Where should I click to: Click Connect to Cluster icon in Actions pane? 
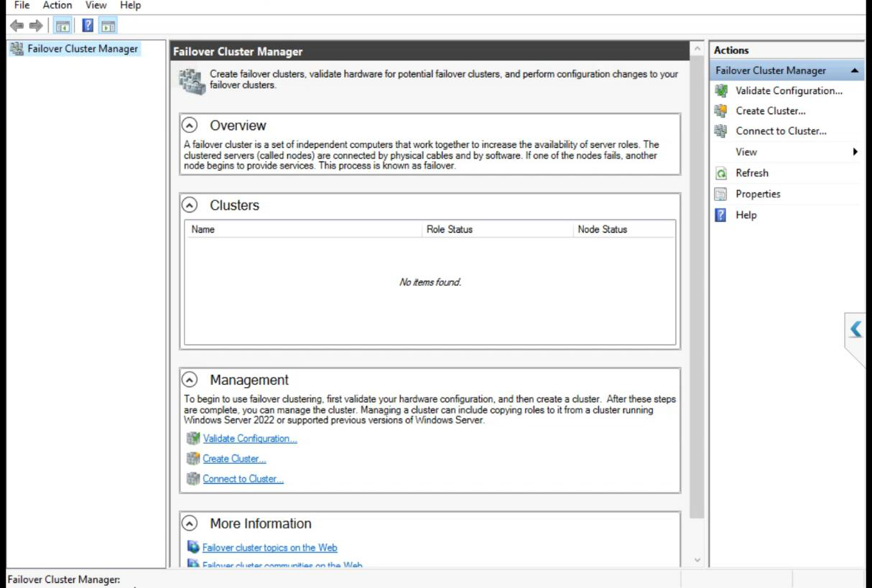point(723,131)
